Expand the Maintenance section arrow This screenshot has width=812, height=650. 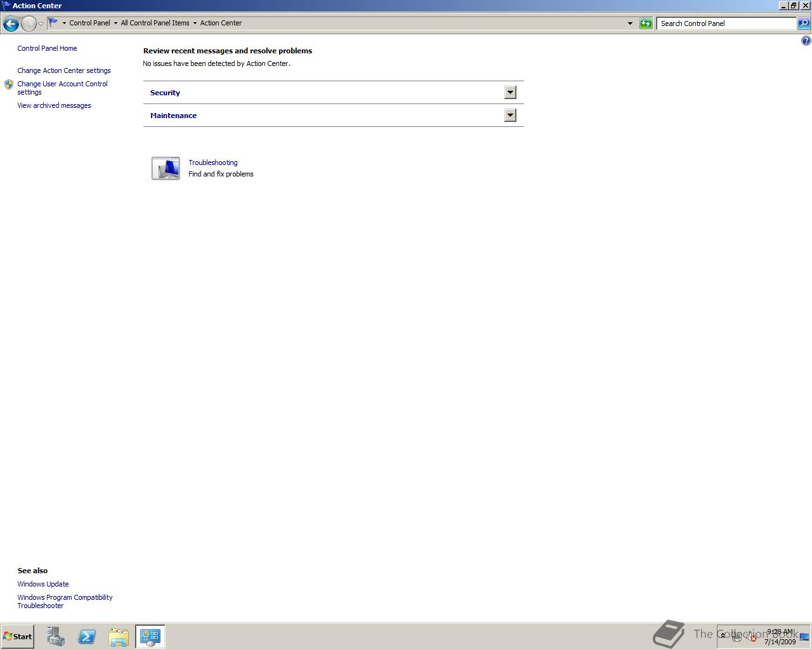(x=510, y=116)
